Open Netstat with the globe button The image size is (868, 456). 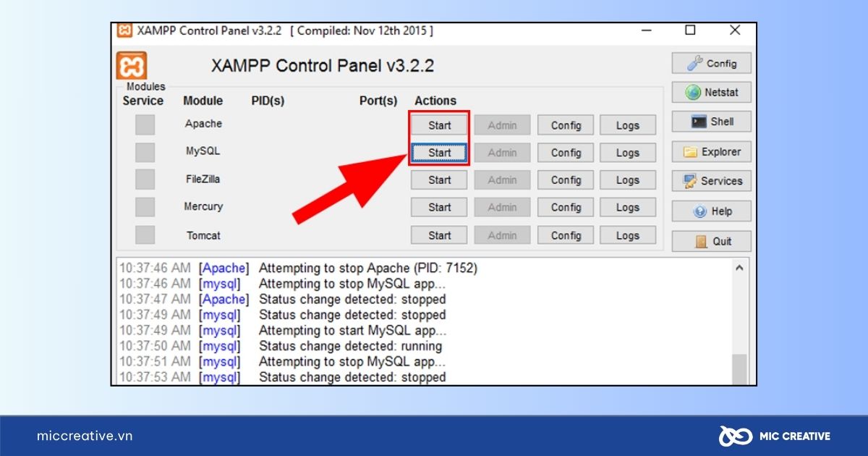[712, 93]
